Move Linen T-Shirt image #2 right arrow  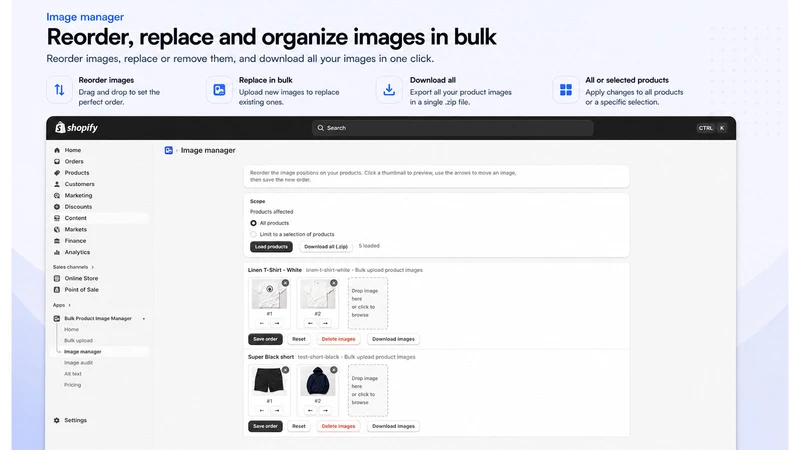pyautogui.click(x=325, y=323)
